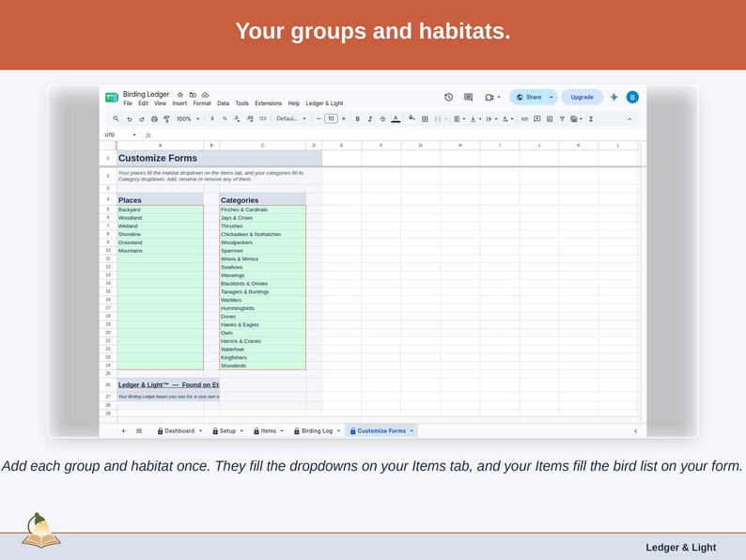Screen dimensions: 746x560
Task: Click the functions sigma icon
Action: click(591, 119)
